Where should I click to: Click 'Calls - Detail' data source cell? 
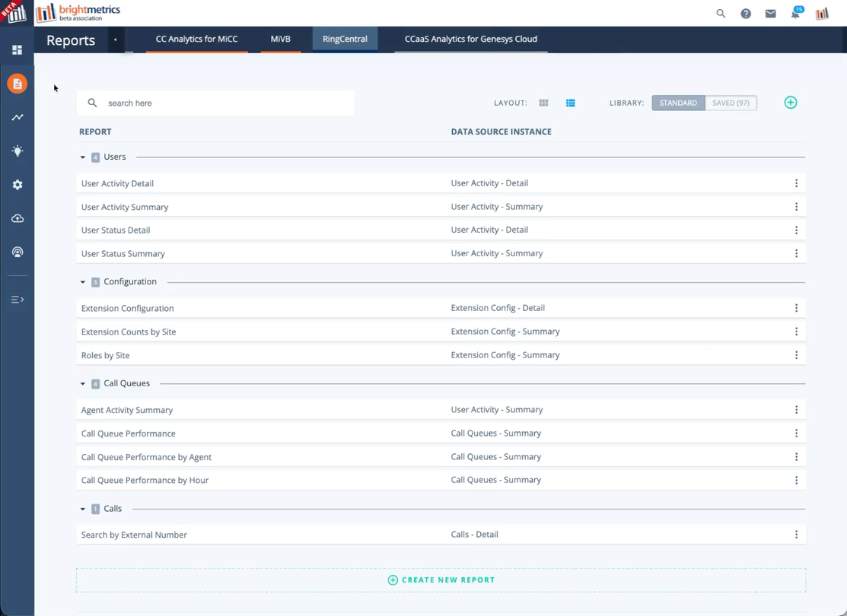pyautogui.click(x=474, y=535)
